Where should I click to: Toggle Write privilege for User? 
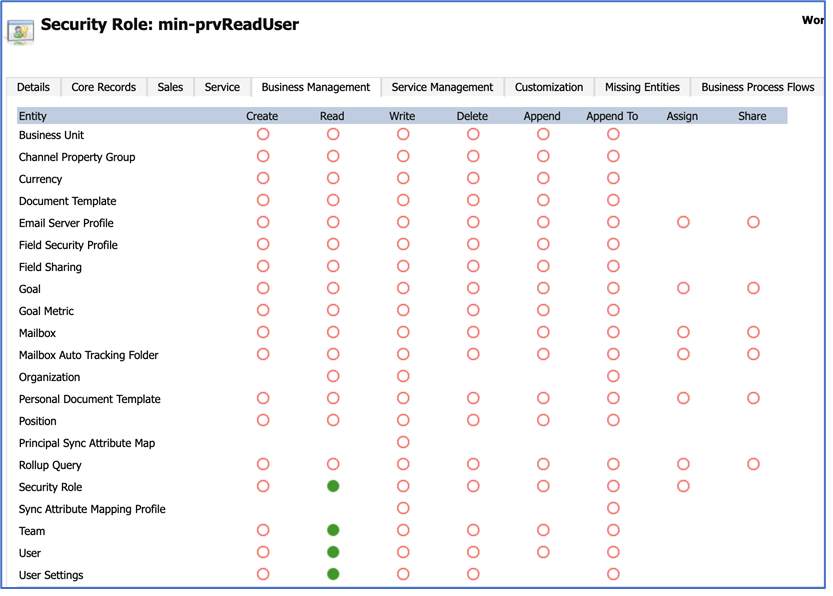pos(403,552)
